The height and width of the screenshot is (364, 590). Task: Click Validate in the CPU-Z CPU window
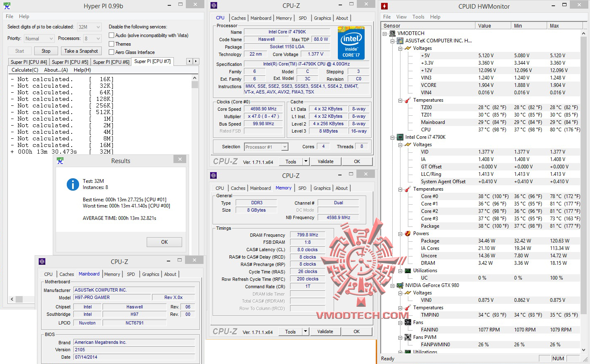325,162
